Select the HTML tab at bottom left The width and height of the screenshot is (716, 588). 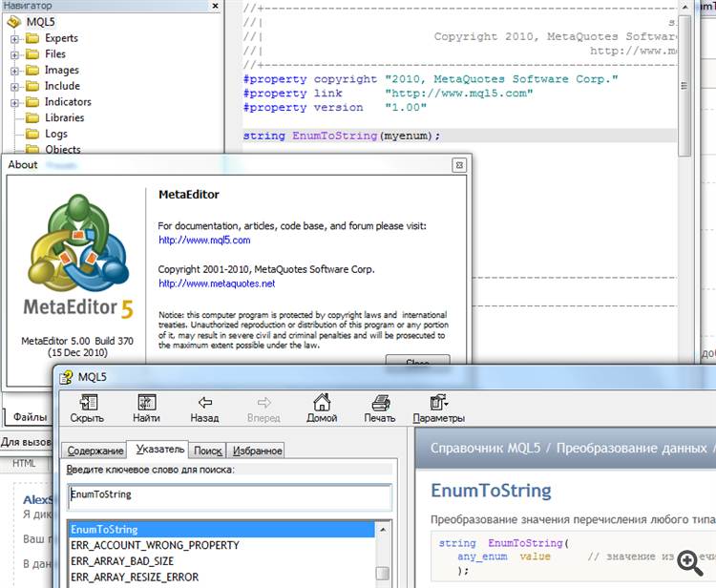pos(24,463)
